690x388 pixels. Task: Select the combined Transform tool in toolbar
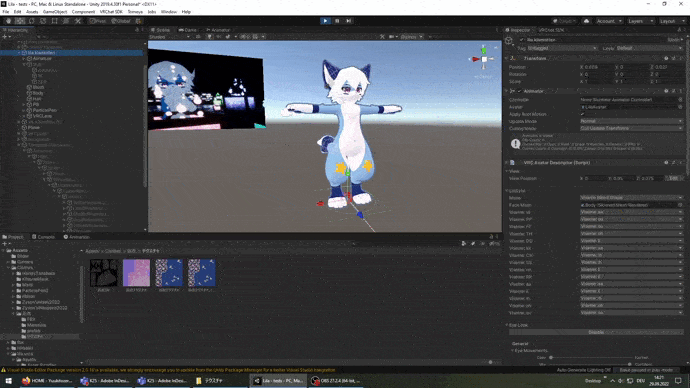(66, 21)
